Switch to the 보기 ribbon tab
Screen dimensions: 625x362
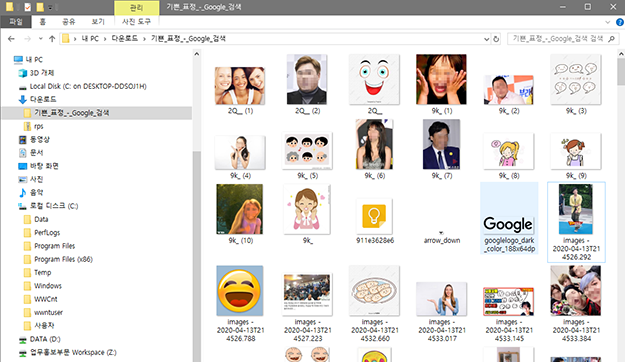98,22
